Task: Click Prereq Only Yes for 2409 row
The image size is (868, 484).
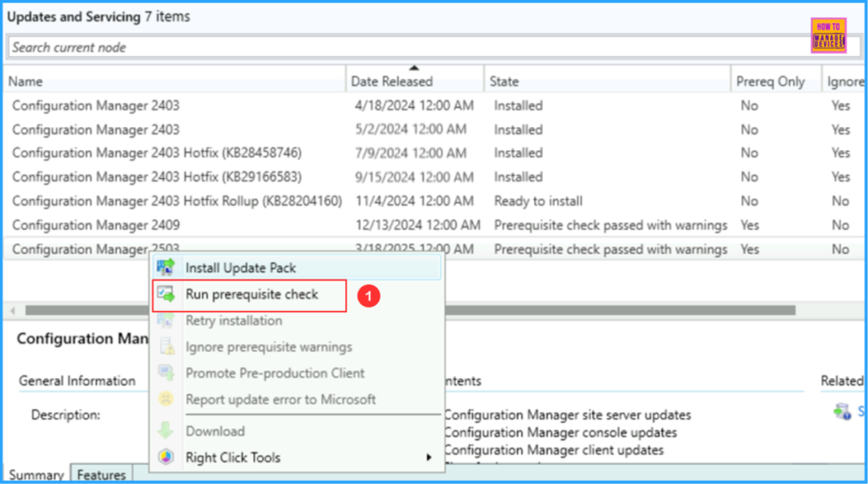Action: (749, 225)
